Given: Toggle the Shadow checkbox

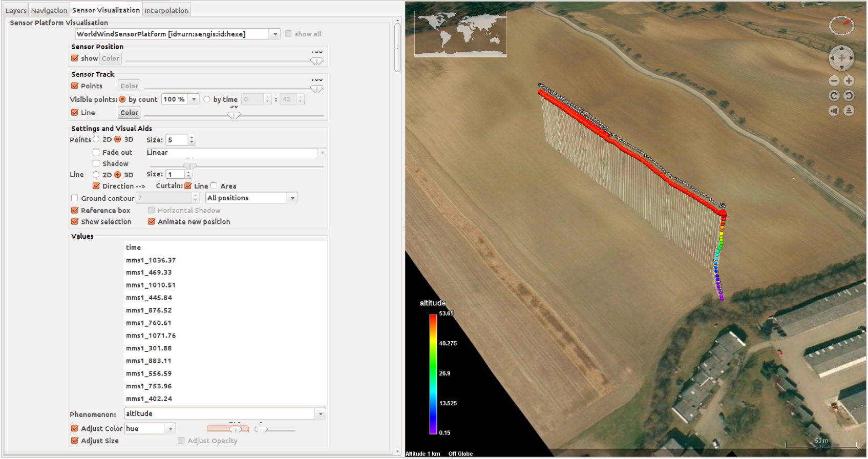Looking at the screenshot, I should (x=96, y=163).
